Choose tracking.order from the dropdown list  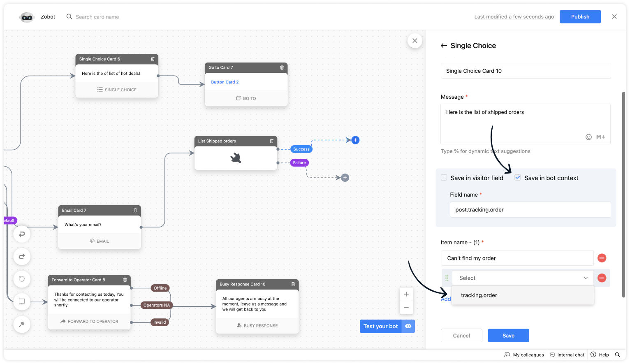[x=479, y=295]
